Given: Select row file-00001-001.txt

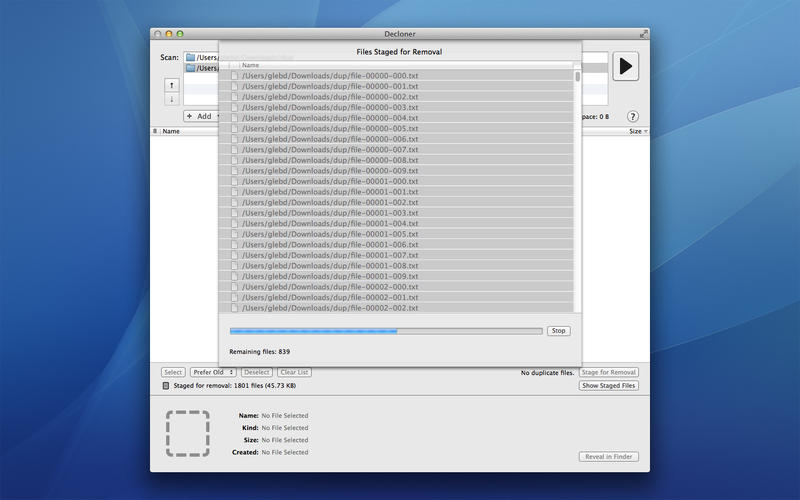Looking at the screenshot, I should (396, 192).
